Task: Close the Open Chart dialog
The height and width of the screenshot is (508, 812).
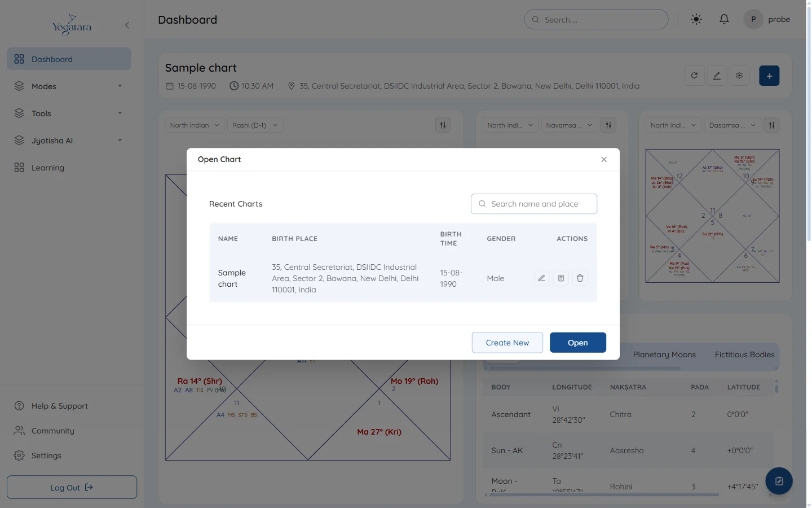Action: (x=604, y=159)
